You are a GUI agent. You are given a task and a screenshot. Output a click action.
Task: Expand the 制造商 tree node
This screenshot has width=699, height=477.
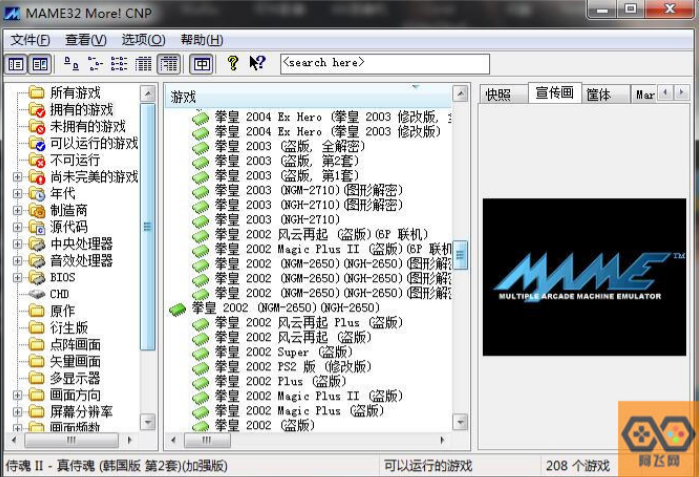(x=17, y=210)
